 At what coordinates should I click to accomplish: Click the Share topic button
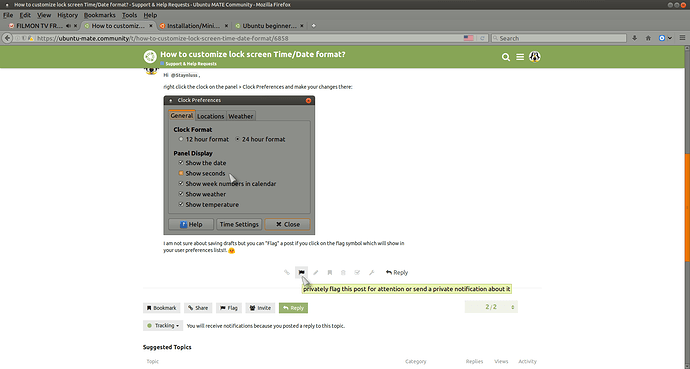coord(198,308)
